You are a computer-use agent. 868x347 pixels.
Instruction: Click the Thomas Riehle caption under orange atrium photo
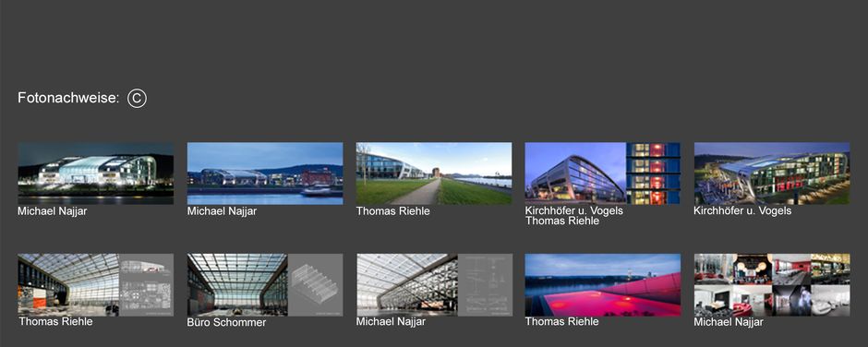[56, 321]
